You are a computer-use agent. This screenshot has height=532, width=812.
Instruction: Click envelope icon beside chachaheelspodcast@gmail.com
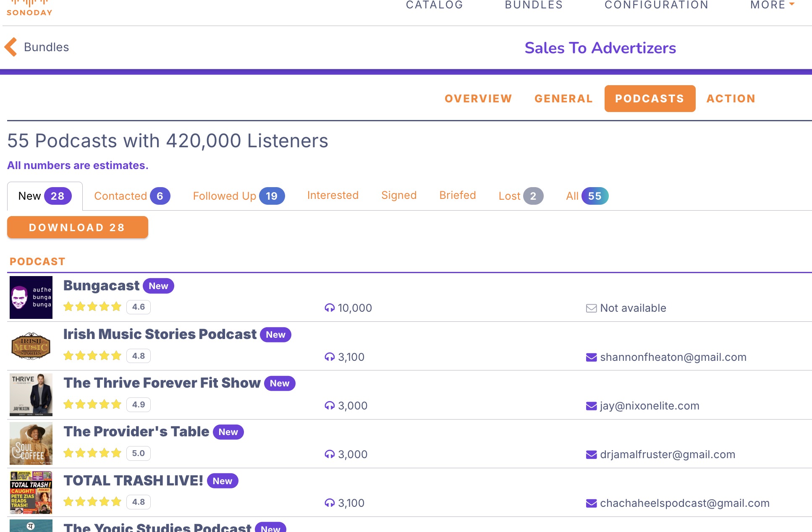point(591,503)
